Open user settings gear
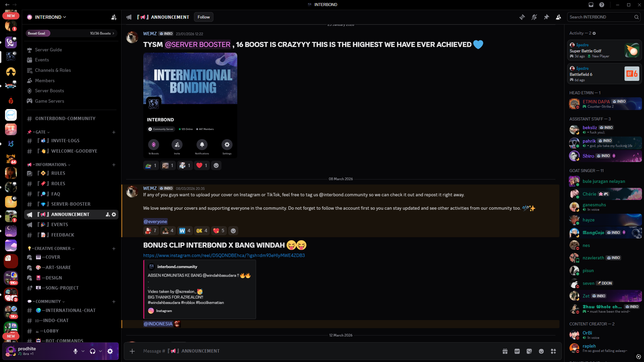The image size is (644, 362). coord(110,351)
